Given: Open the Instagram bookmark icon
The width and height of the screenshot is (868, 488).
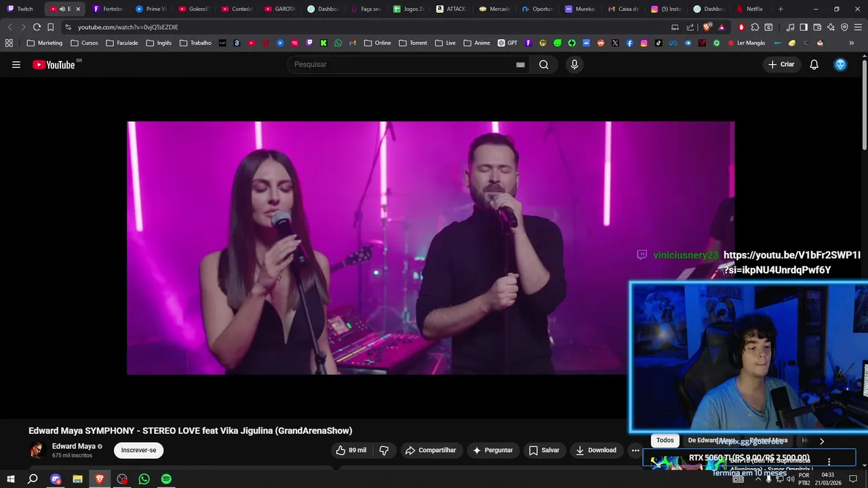Looking at the screenshot, I should pyautogui.click(x=644, y=43).
